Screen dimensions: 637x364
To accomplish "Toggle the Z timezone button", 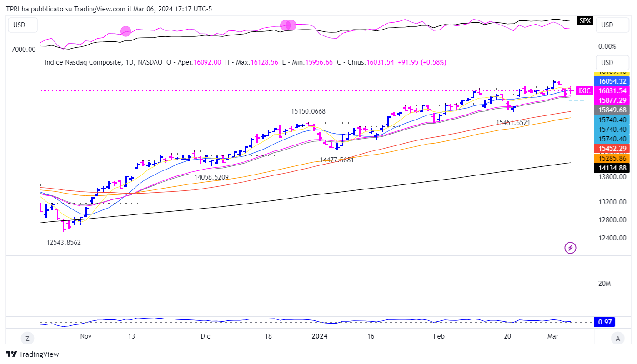I will 27,338.
